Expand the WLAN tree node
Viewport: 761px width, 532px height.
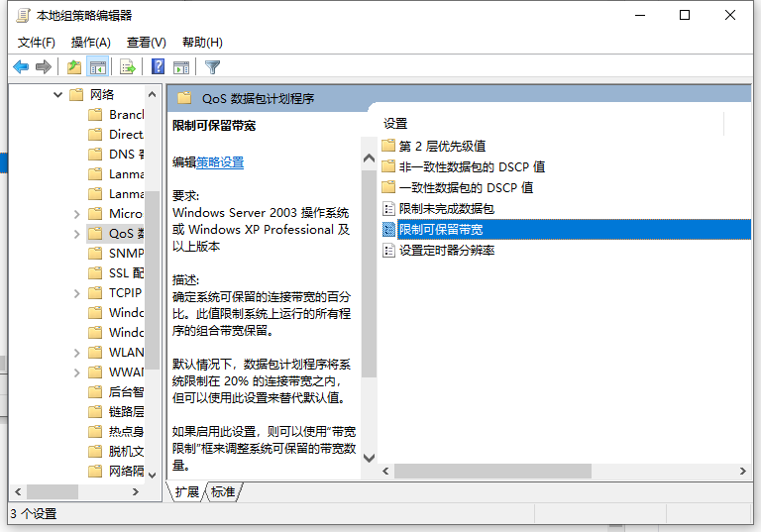[x=76, y=353]
